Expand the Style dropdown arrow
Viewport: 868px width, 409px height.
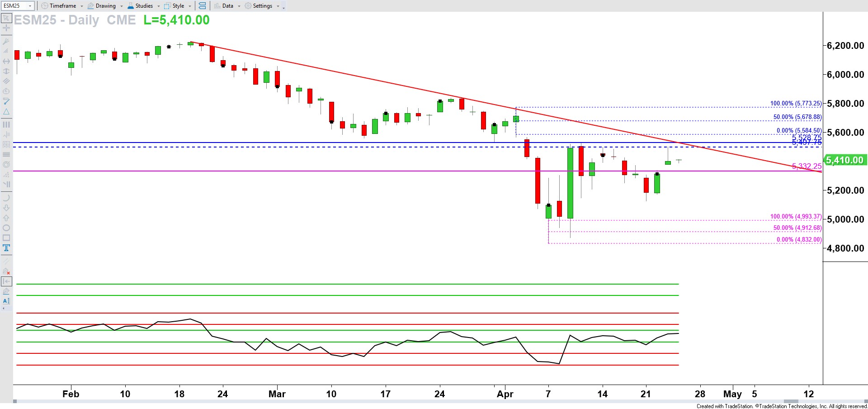[x=190, y=6]
